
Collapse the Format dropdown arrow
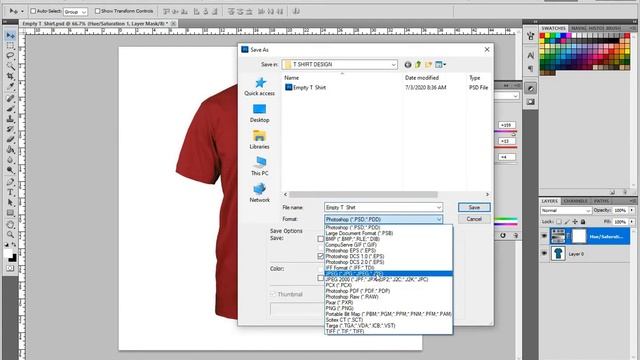click(x=439, y=219)
